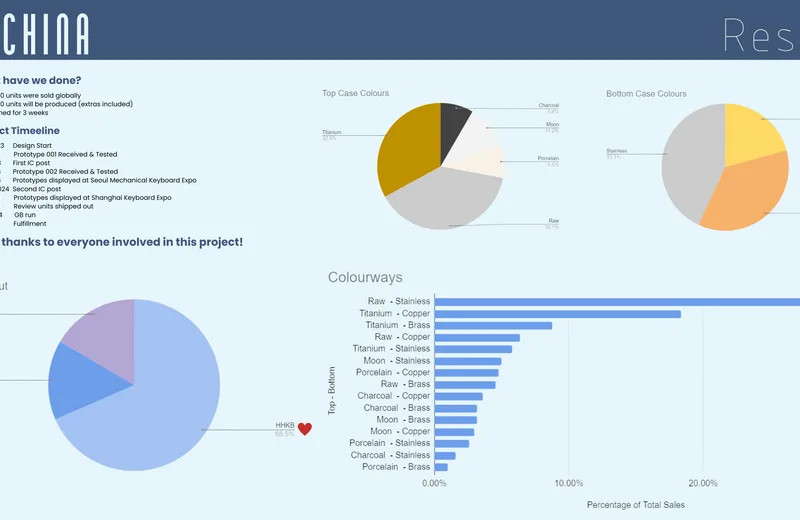Click the 'Timeline' heading
Screen dimensions: 800x520
coord(35,131)
